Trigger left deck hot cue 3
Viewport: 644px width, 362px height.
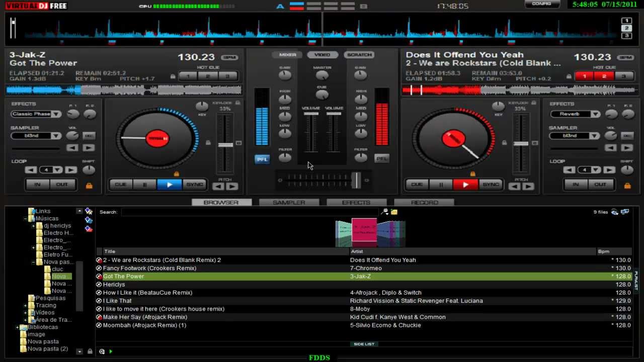click(227, 76)
